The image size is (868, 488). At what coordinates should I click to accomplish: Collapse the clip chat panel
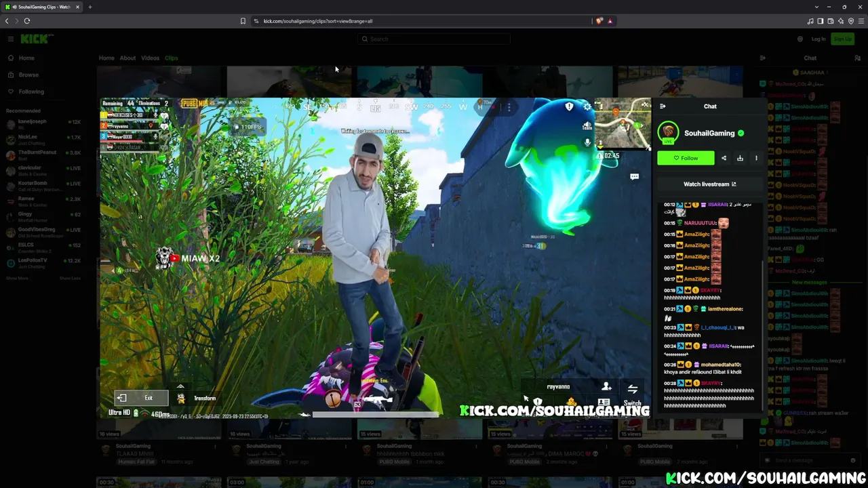coord(663,106)
